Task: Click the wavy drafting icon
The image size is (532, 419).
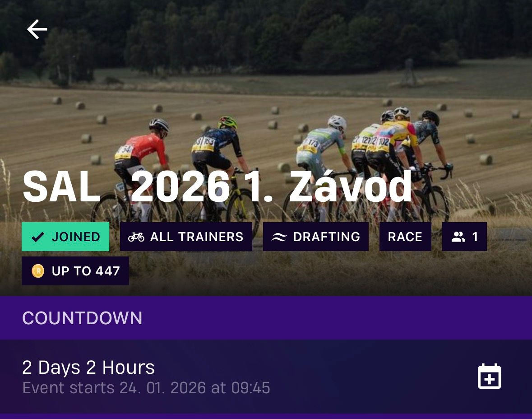Action: [x=279, y=237]
